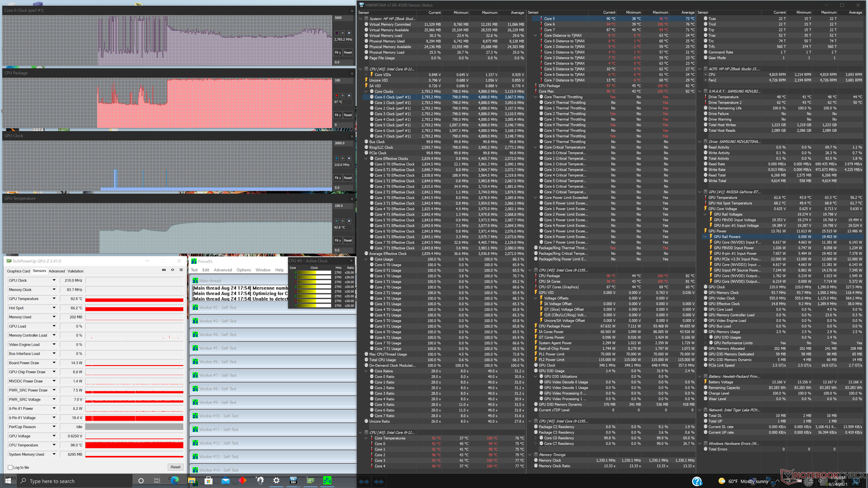868x488 pixels.
Task: Click Fit y in GPU Temperature graph
Action: pos(338,240)
